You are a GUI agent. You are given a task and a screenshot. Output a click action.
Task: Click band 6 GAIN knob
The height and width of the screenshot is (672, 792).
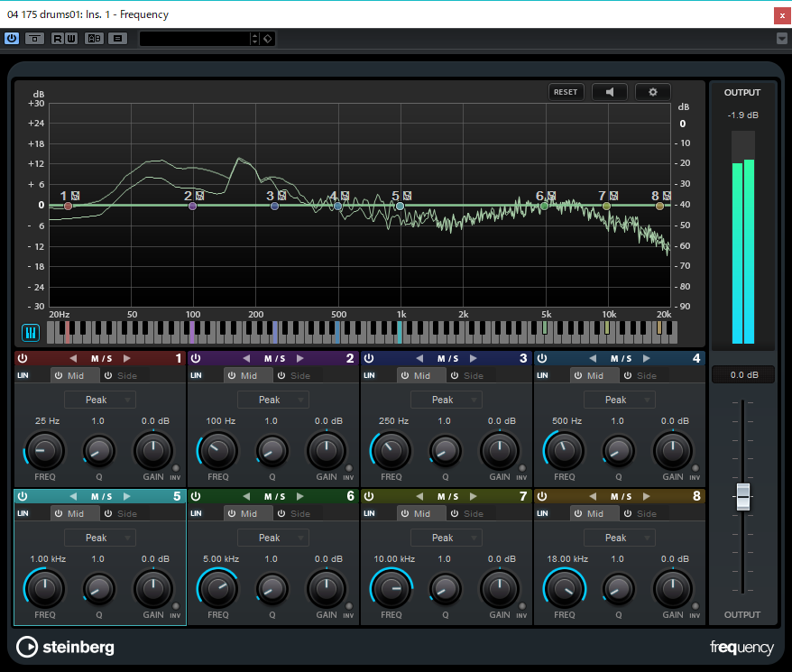327,589
